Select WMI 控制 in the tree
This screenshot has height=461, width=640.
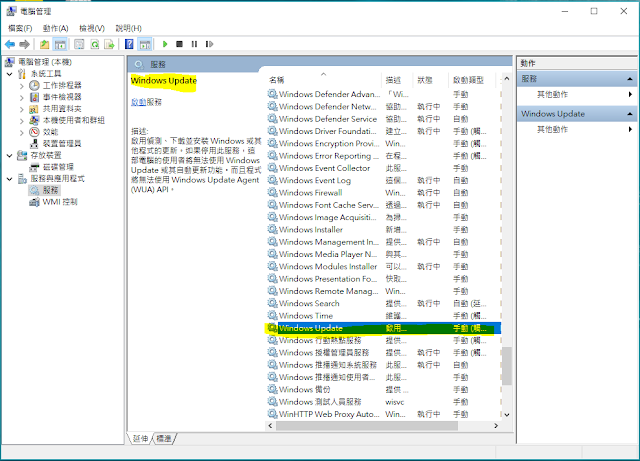60,202
